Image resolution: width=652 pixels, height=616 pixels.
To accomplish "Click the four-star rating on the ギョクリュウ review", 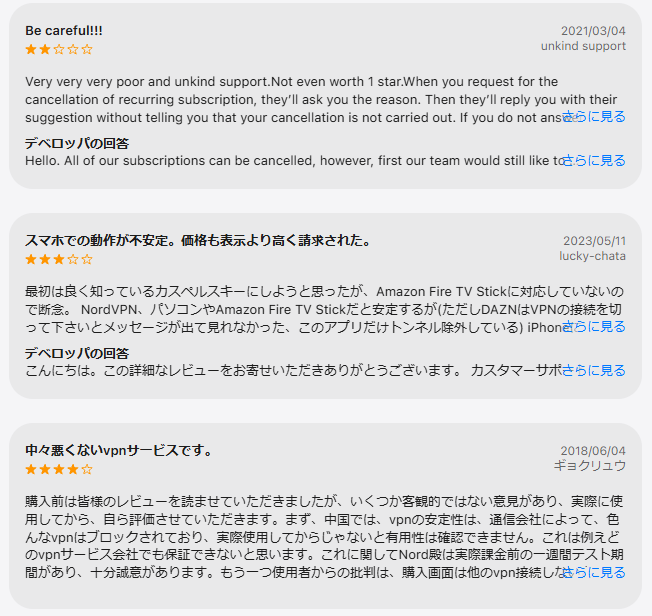I will pyautogui.click(x=58, y=469).
